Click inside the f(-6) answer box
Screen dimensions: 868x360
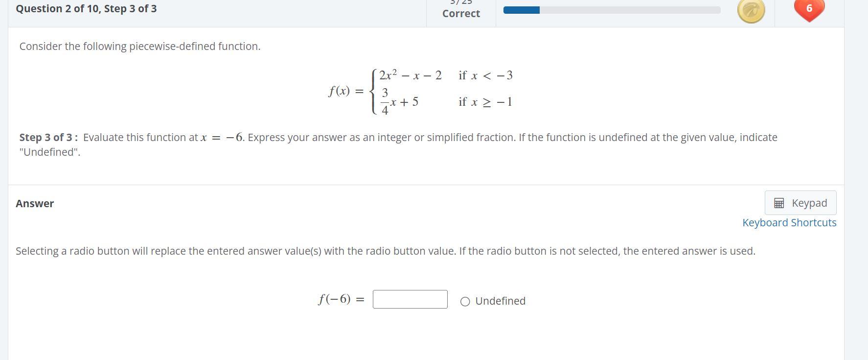[x=410, y=299]
